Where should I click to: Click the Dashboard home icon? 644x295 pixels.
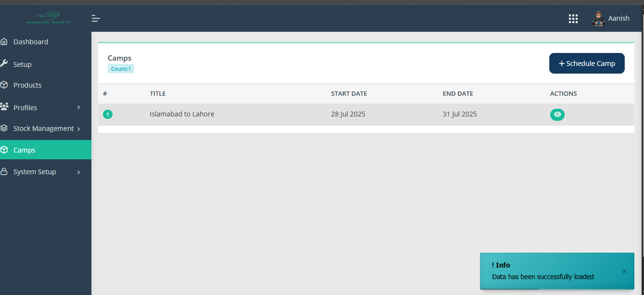click(x=4, y=42)
